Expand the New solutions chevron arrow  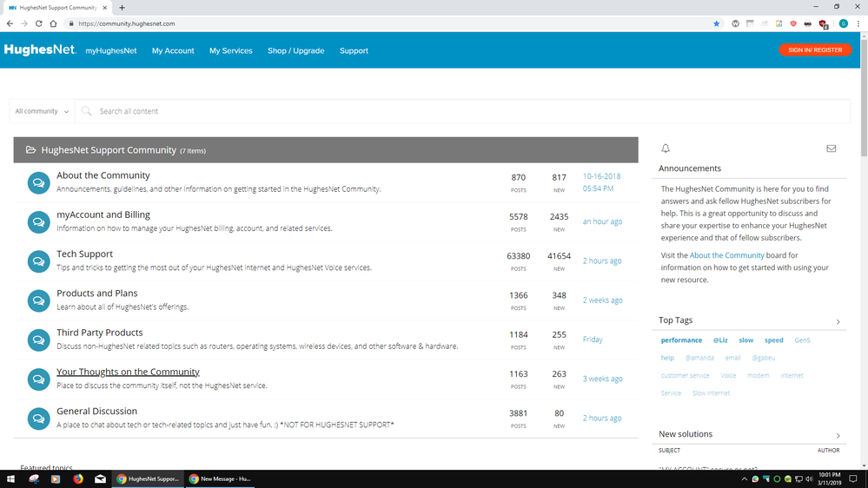(x=838, y=435)
